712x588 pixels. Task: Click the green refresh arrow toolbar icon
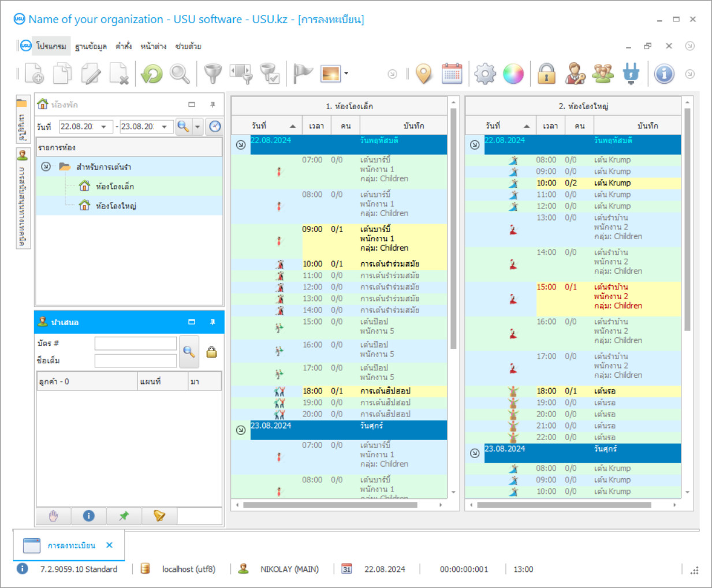coord(152,74)
